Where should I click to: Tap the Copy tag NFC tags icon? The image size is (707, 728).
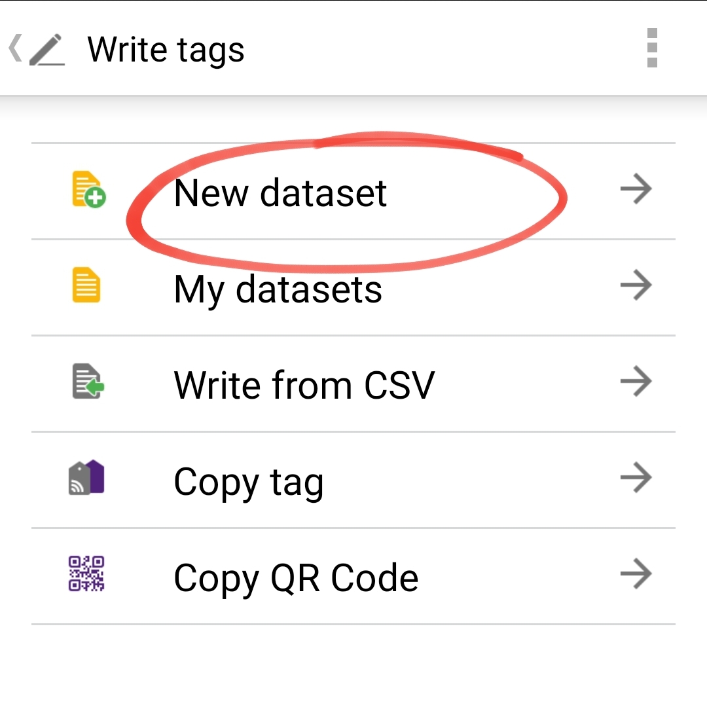pos(86,477)
